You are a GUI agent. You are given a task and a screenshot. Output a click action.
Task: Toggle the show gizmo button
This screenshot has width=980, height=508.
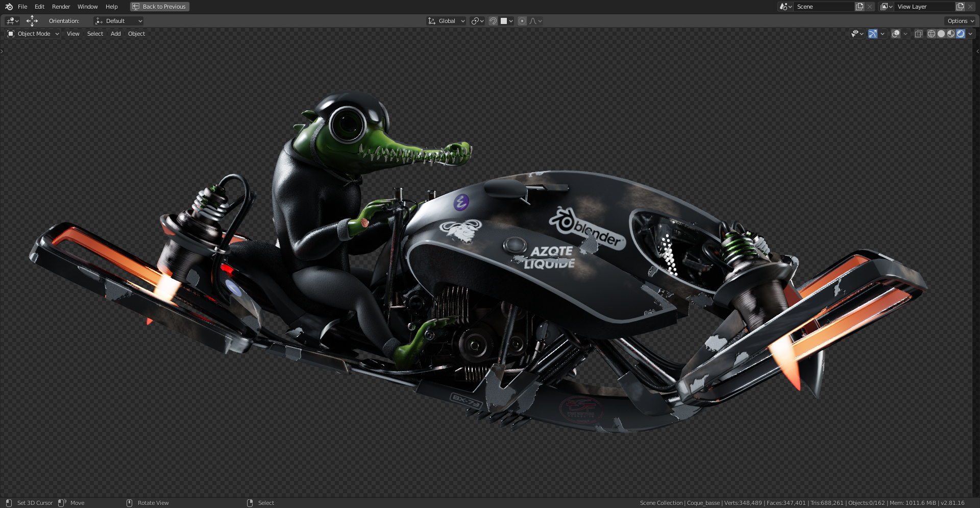(873, 34)
